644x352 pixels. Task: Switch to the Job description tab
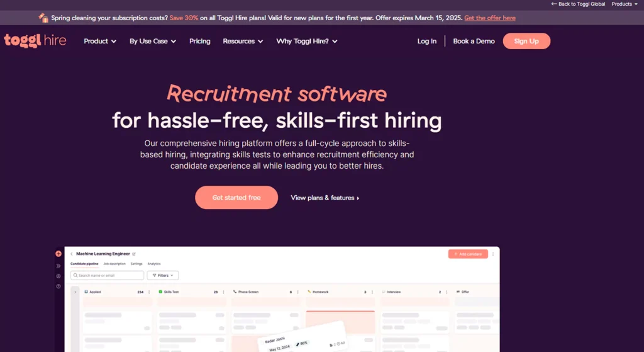point(114,264)
